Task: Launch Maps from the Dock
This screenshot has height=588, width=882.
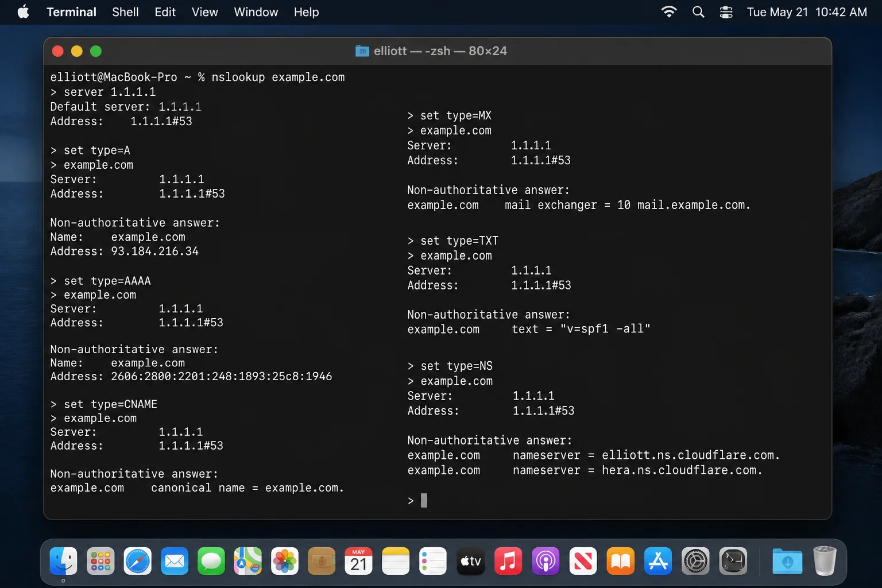Action: [248, 561]
